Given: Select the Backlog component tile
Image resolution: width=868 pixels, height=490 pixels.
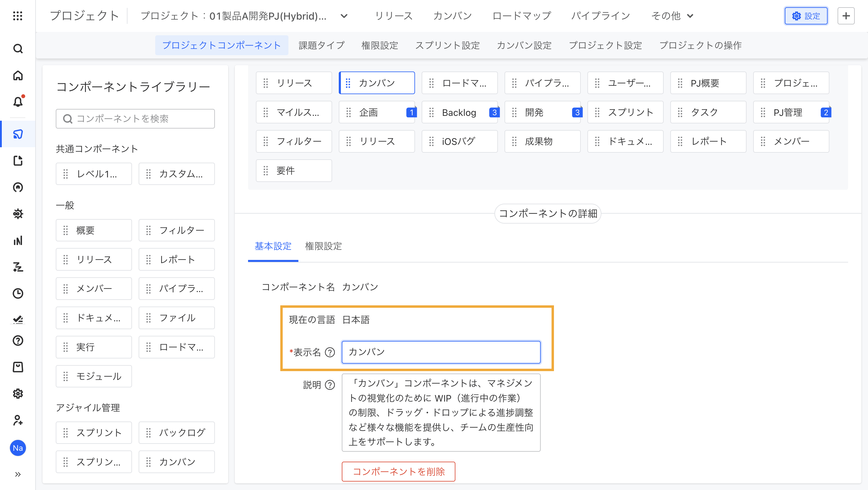Looking at the screenshot, I should click(459, 112).
